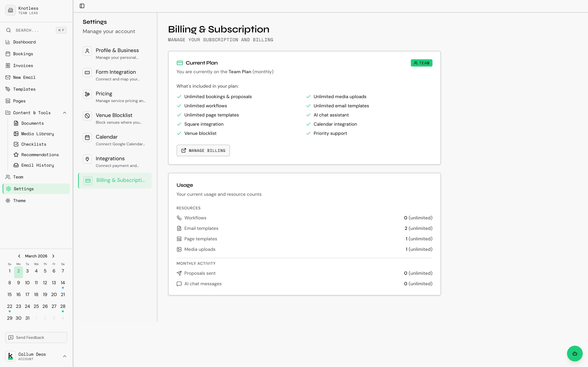Open the Dashboard from the sidebar
The width and height of the screenshot is (588, 367).
coord(24,42)
